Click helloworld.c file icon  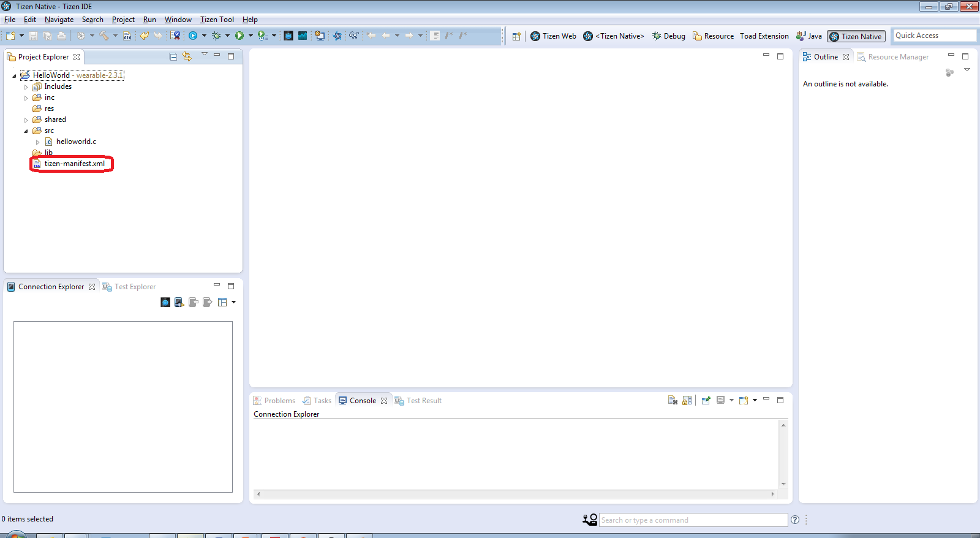coord(49,142)
